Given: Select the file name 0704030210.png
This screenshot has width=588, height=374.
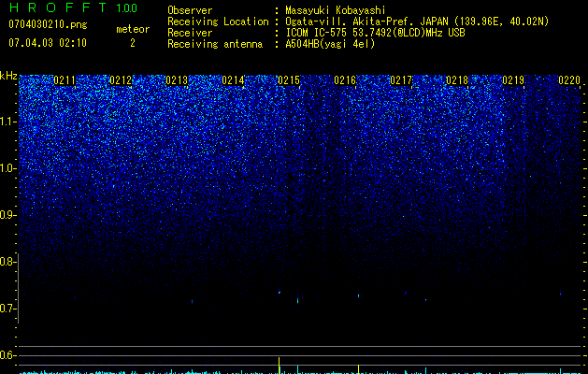Looking at the screenshot, I should click(x=48, y=24).
